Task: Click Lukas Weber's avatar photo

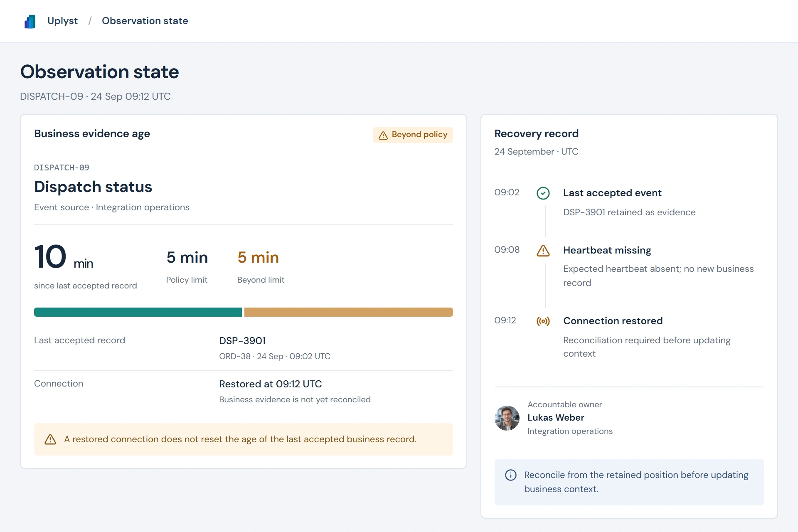Action: pos(507,418)
